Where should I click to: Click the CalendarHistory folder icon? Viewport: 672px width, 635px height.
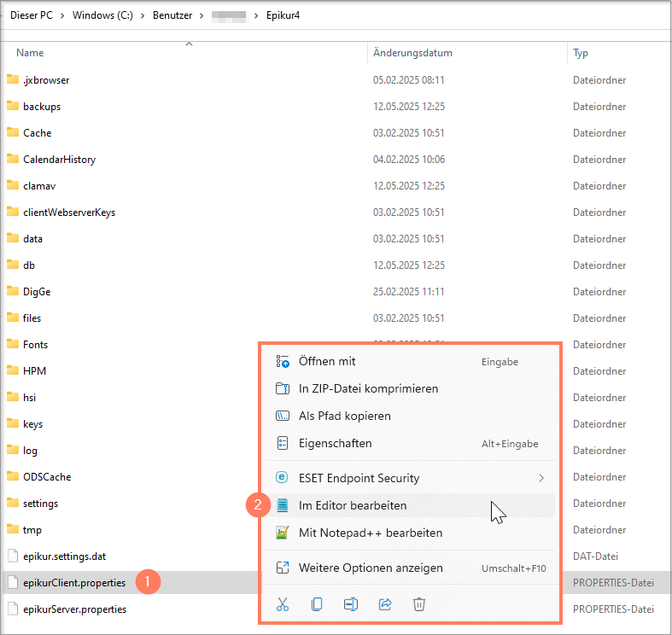(x=13, y=159)
